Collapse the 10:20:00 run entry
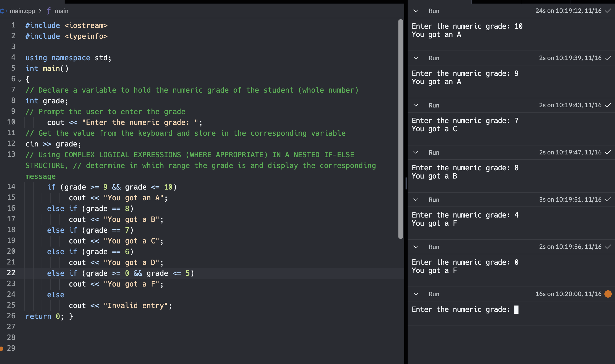 coord(416,294)
